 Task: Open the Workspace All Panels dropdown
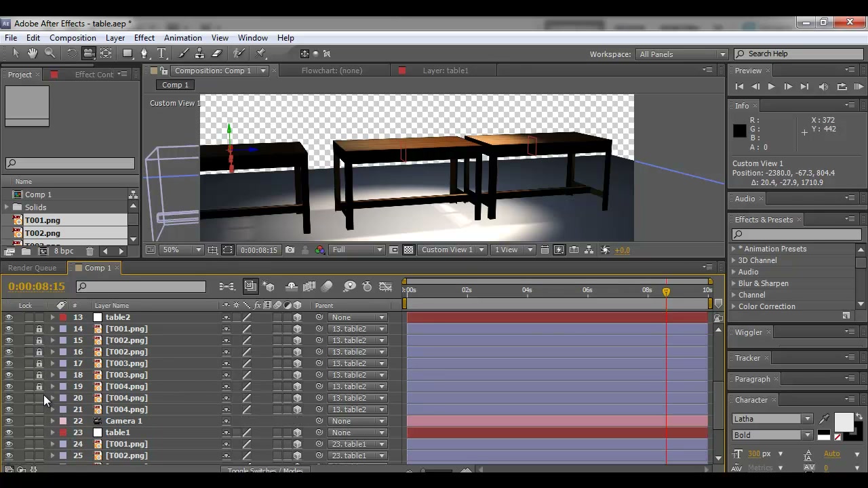point(681,54)
